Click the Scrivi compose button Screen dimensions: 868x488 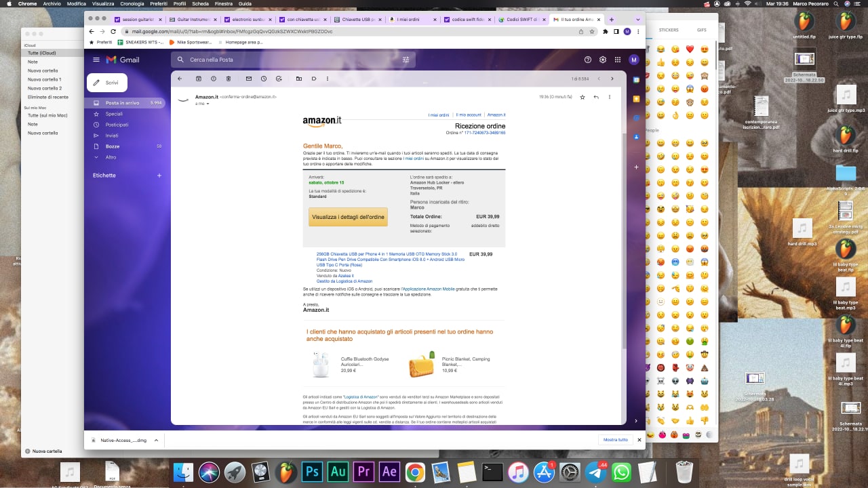(x=107, y=83)
